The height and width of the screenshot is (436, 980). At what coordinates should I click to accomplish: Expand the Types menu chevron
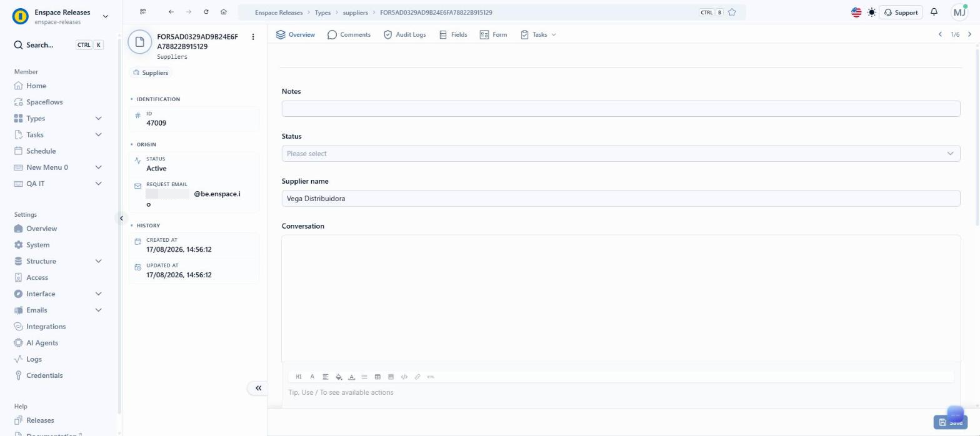98,118
